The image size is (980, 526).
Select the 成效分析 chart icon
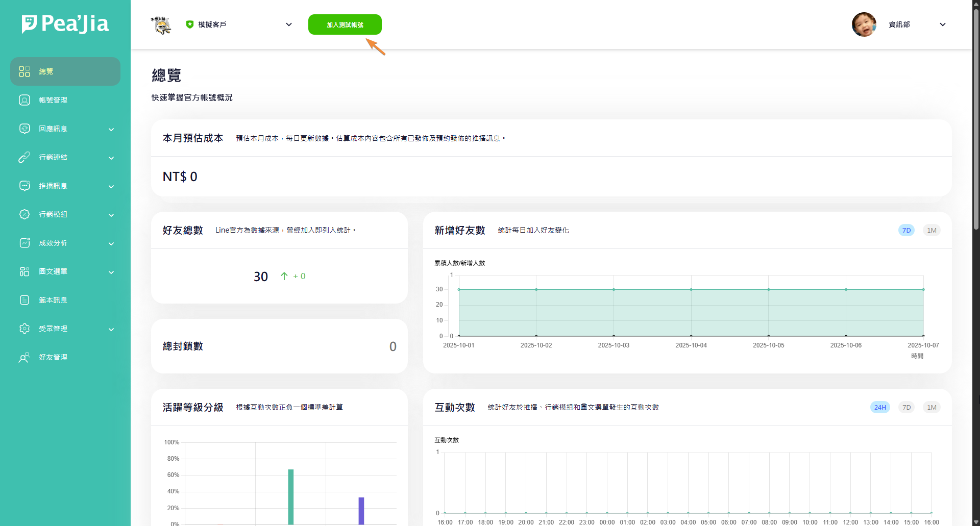pyautogui.click(x=24, y=243)
